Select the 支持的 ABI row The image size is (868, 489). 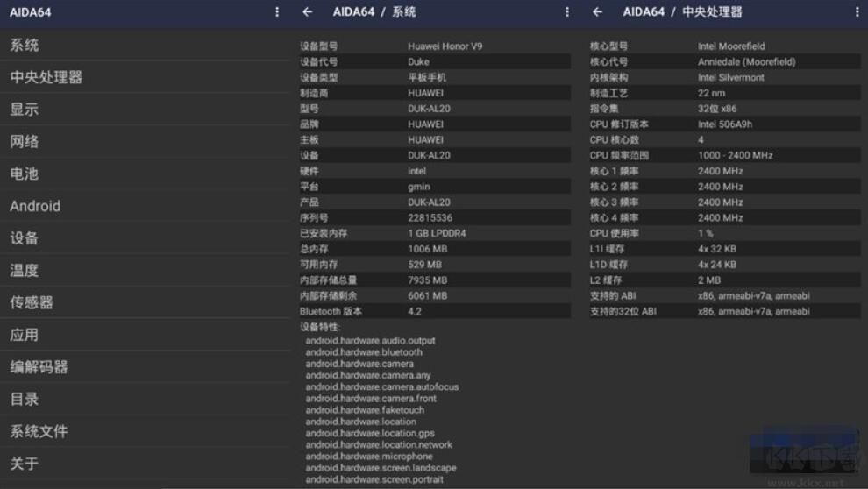(724, 295)
